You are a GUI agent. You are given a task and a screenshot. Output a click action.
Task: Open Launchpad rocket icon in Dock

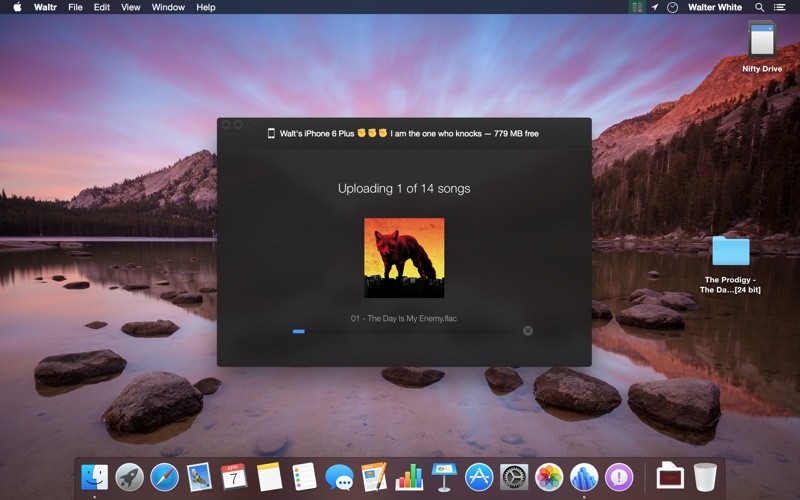[129, 478]
